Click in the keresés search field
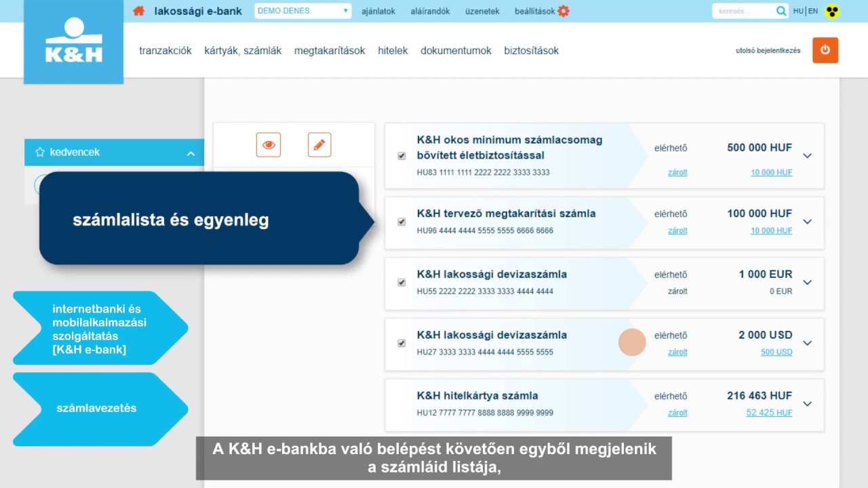868x488 pixels. [744, 11]
